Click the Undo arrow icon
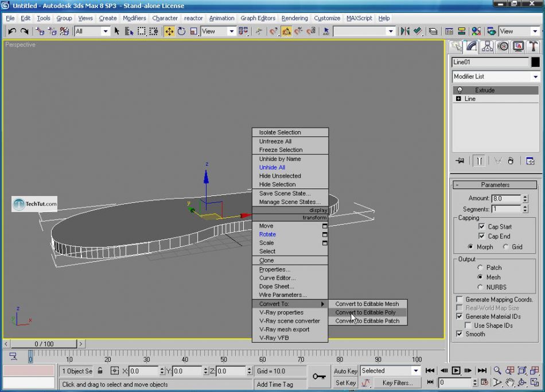Screen dimensions: 545x392 [12, 32]
